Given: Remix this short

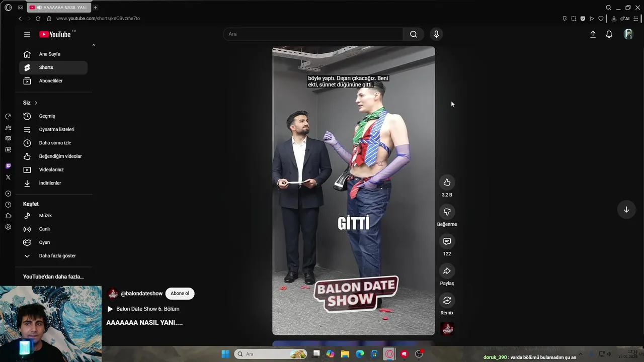Looking at the screenshot, I should (447, 300).
